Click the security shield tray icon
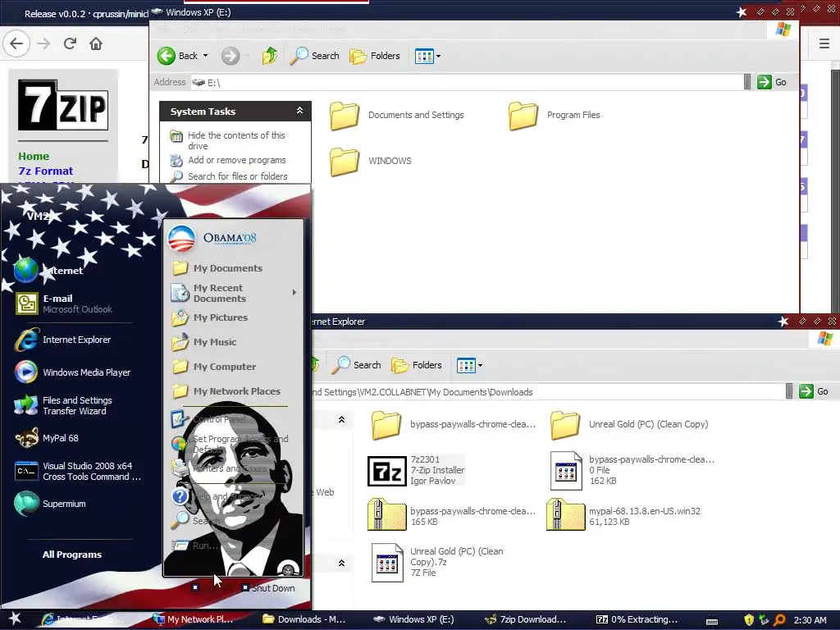 [x=749, y=620]
